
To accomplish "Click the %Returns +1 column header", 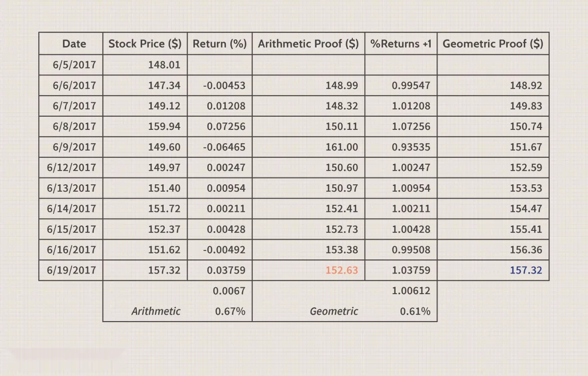I will pos(401,44).
